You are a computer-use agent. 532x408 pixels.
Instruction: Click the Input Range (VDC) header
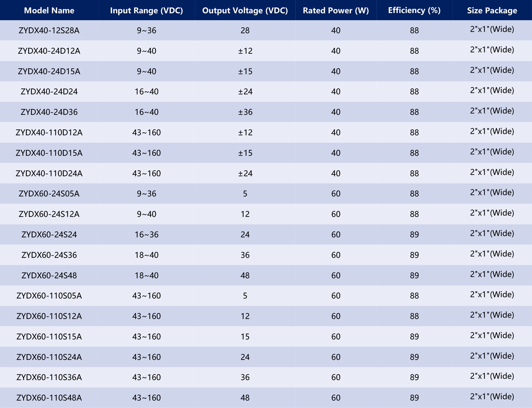click(x=146, y=10)
